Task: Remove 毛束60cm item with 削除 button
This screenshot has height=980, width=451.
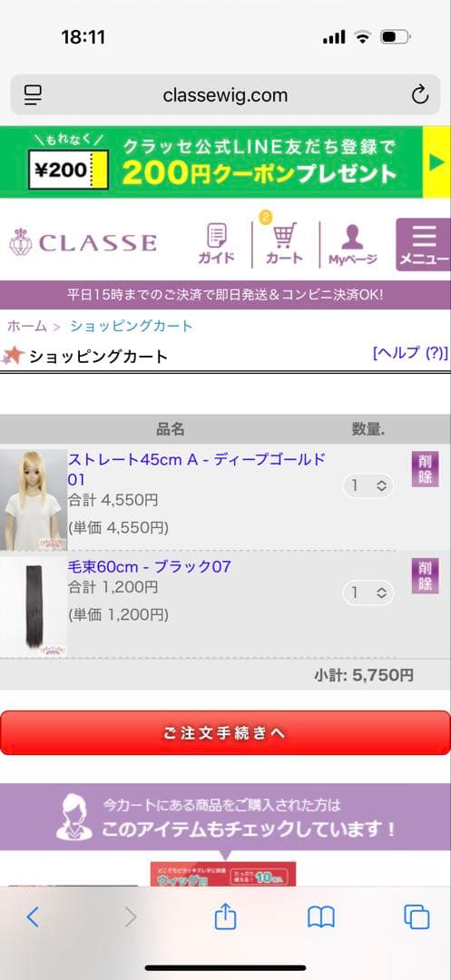Action: pos(425,575)
